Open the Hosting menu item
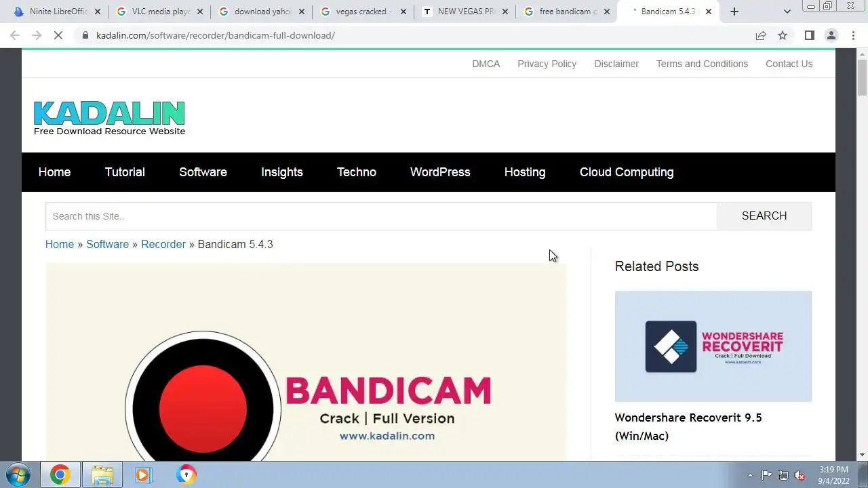Screen dimensions: 868x488 (x=525, y=172)
